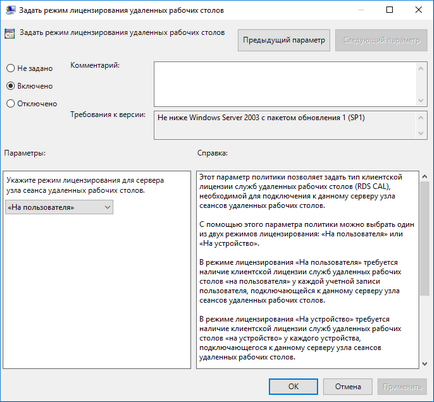Click the title bar policy window icon
Viewport: 434px width, 402px height.
(x=10, y=10)
